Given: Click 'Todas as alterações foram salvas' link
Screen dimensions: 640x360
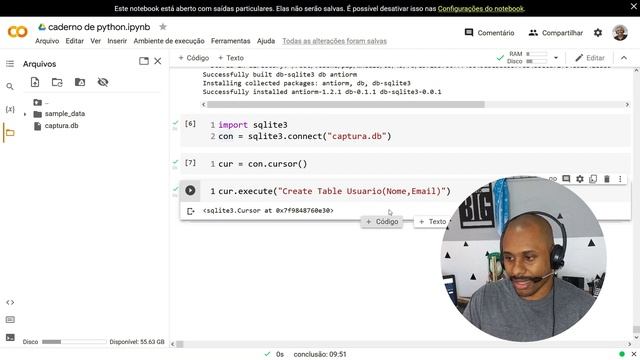Looking at the screenshot, I should [x=334, y=41].
